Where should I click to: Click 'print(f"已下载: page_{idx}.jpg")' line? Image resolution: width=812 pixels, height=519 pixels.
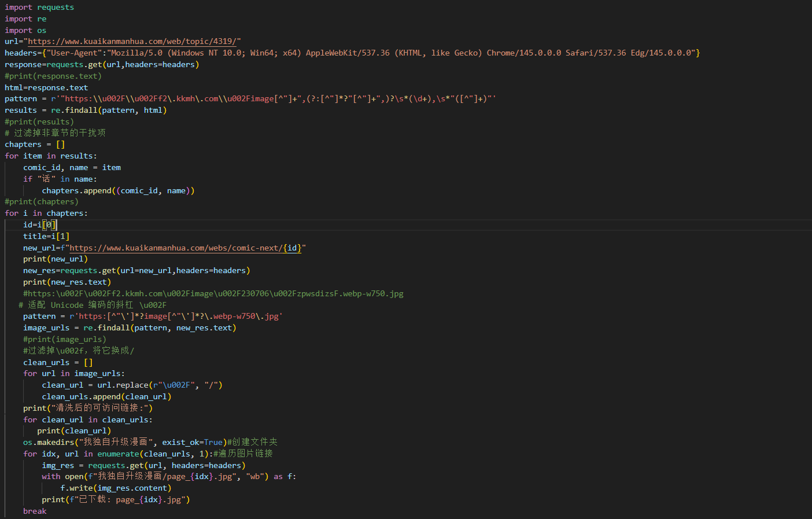[116, 499]
